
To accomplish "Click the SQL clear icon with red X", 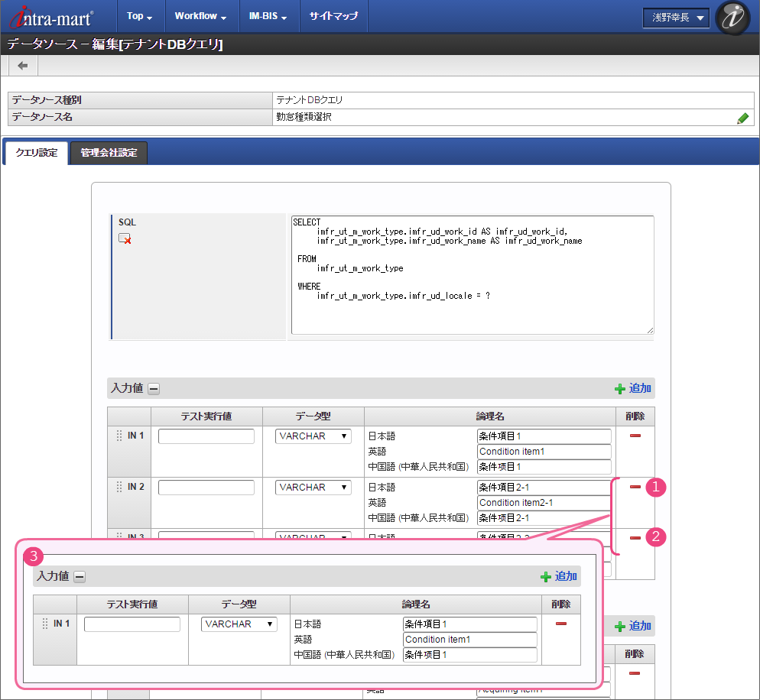I will pos(125,239).
